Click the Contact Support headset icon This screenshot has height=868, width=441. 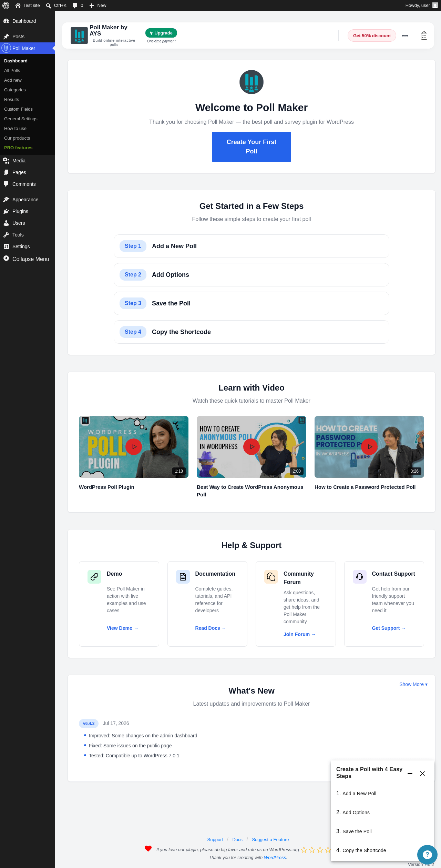point(360,577)
